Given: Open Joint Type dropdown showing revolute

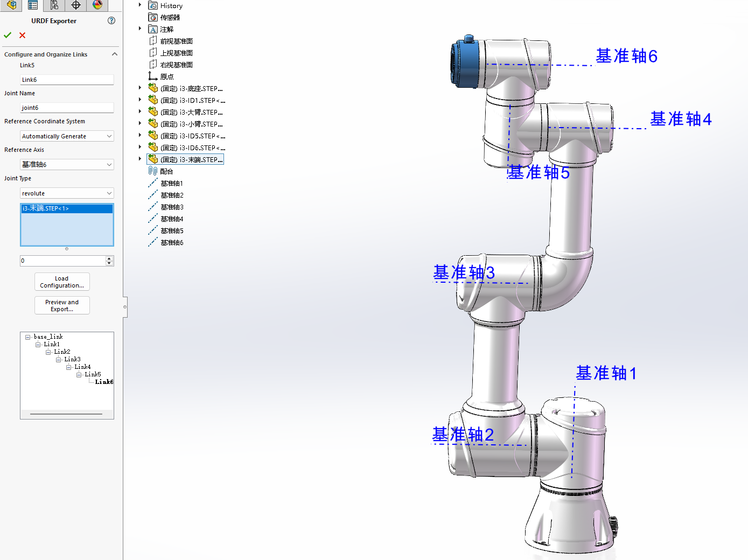Looking at the screenshot, I should [67, 193].
